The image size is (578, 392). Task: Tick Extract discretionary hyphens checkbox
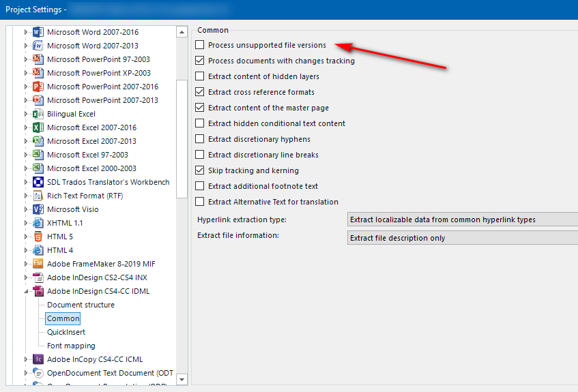click(199, 139)
